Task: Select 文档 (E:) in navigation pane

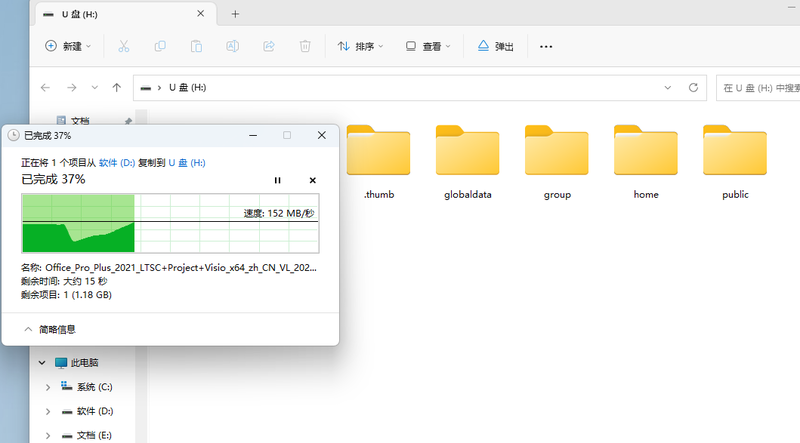Action: tap(87, 435)
